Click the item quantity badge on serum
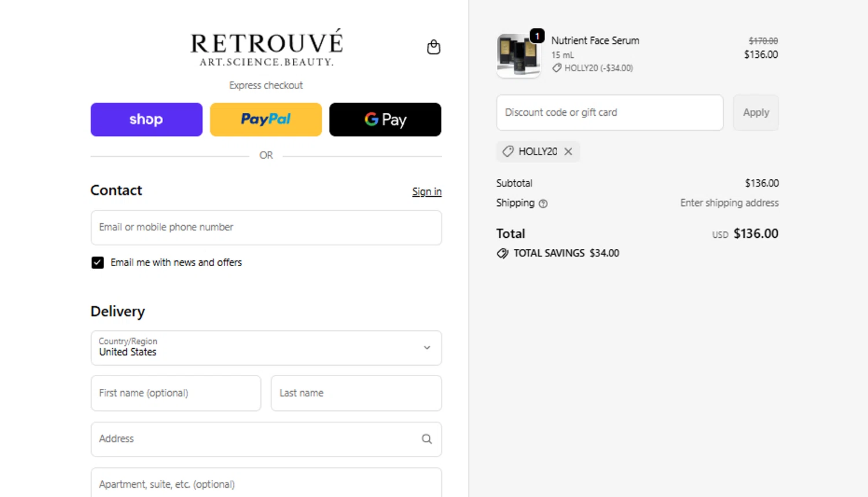The image size is (868, 497). [537, 36]
